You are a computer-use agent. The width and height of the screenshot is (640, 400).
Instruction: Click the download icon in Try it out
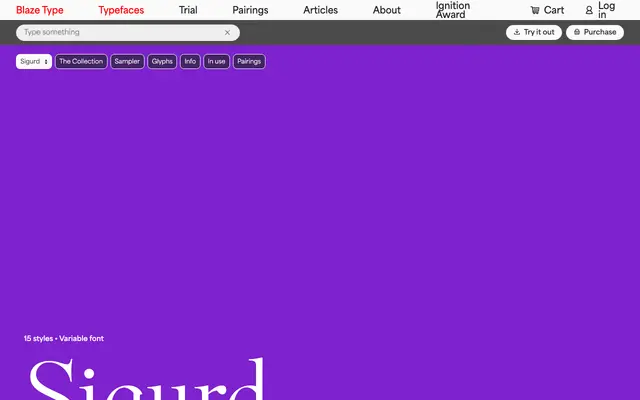tap(517, 32)
